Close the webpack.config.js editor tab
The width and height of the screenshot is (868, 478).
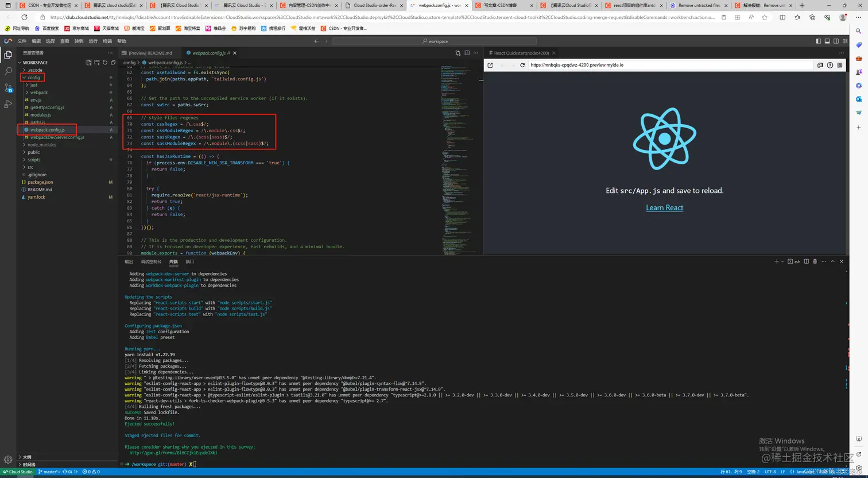[234, 53]
